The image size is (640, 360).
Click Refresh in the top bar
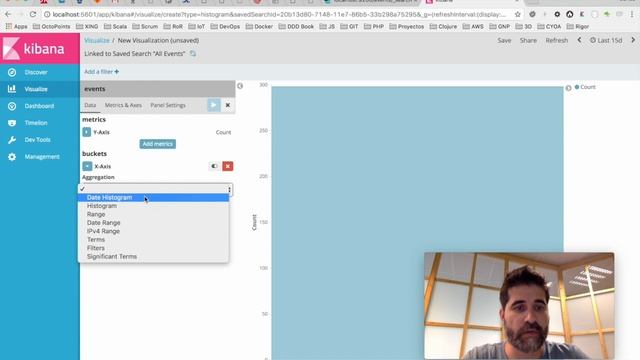click(557, 40)
